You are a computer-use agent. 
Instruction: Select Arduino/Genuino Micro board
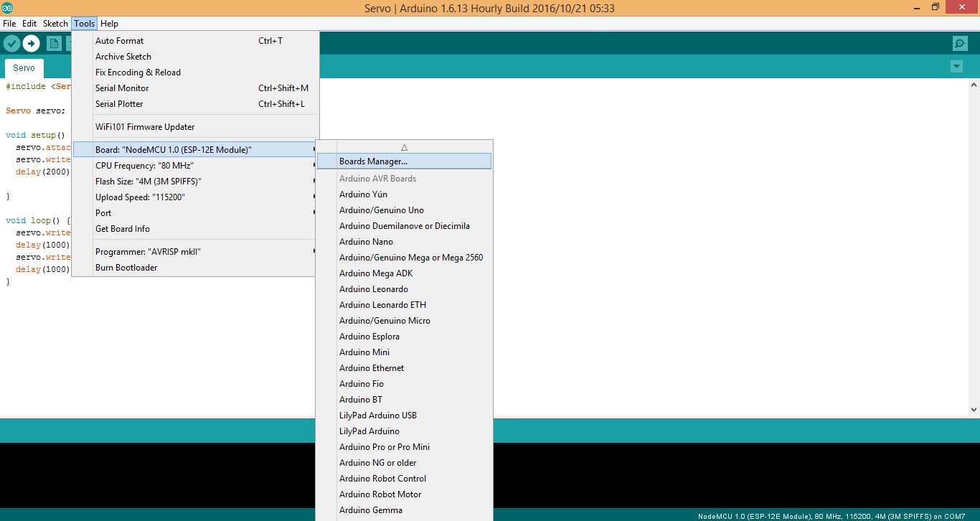click(404, 321)
